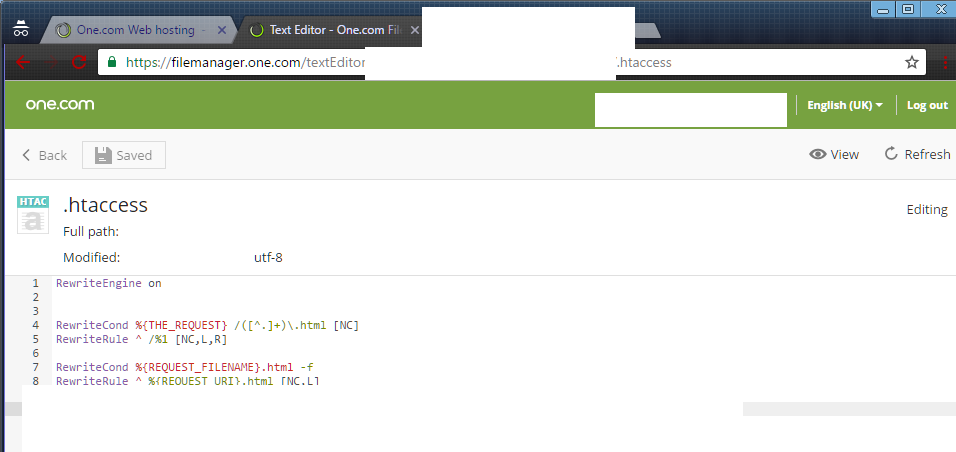Click in the browser address bar
The height and width of the screenshot is (452, 956).
click(500, 62)
